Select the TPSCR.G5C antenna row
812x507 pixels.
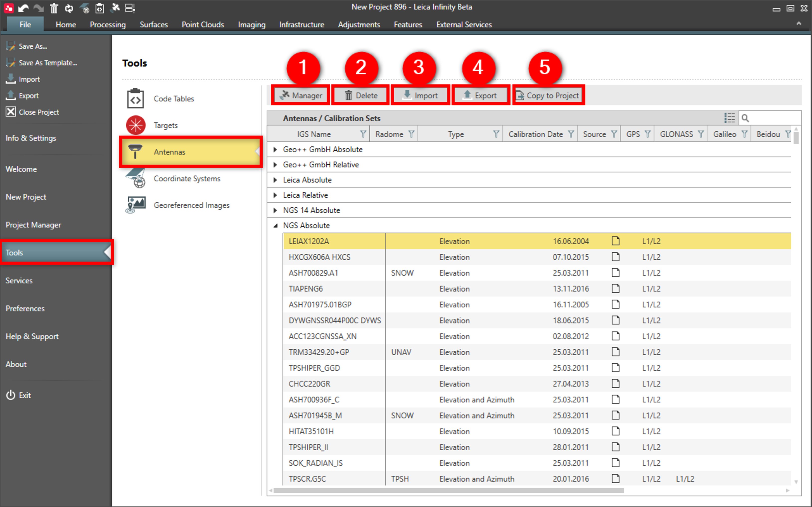pyautogui.click(x=537, y=479)
